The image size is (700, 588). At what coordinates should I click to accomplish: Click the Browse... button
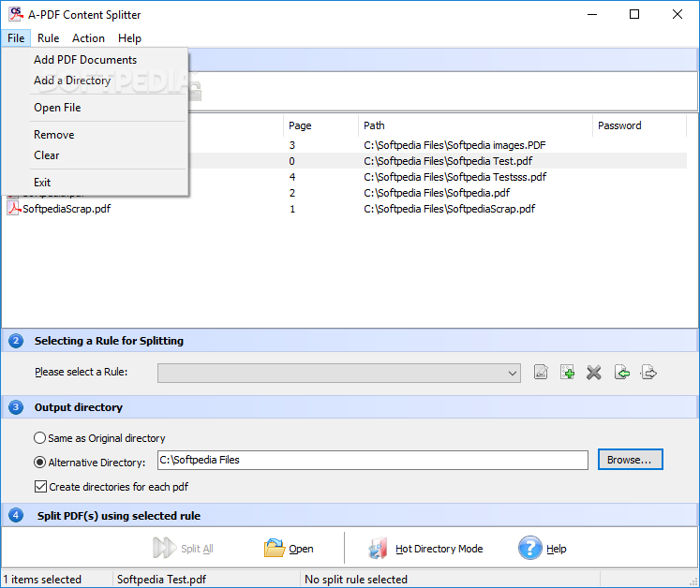631,460
